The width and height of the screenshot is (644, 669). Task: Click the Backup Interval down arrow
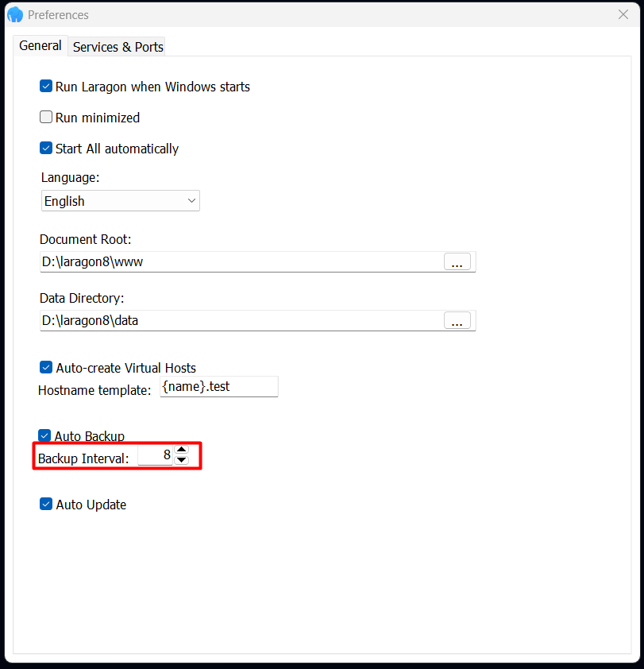tap(182, 459)
